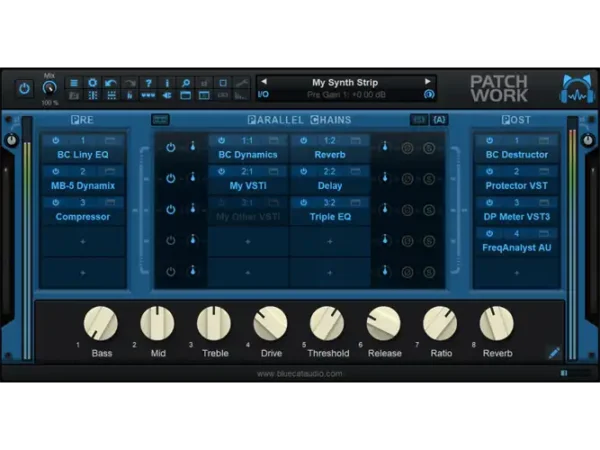Screen dimensions: 600x450
Task: Click the undo arrow icon
Action: click(x=111, y=83)
